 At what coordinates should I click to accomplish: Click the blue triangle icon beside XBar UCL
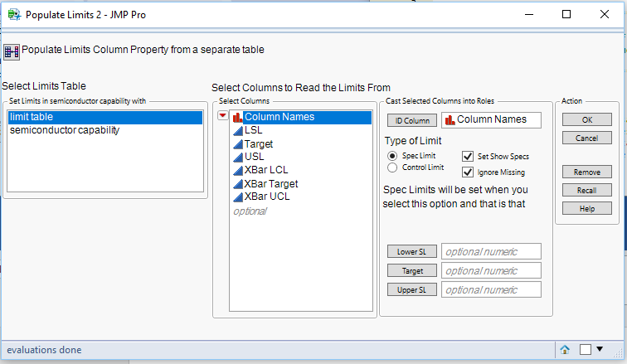(x=238, y=197)
